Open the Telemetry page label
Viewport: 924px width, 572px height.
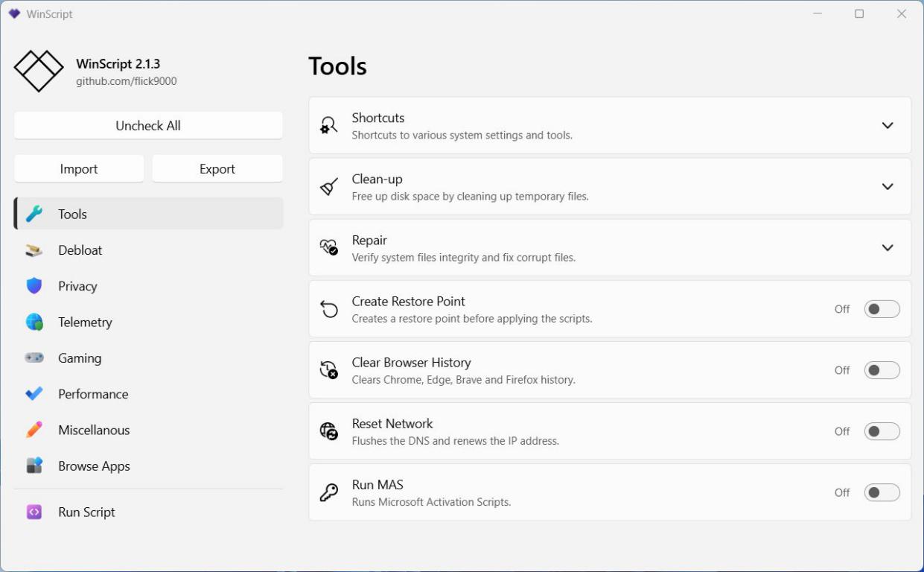pyautogui.click(x=85, y=322)
